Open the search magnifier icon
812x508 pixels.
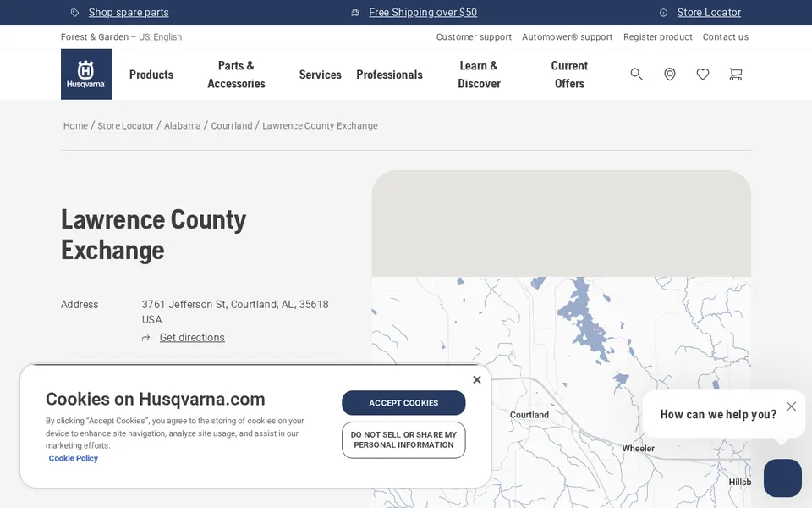(636, 75)
